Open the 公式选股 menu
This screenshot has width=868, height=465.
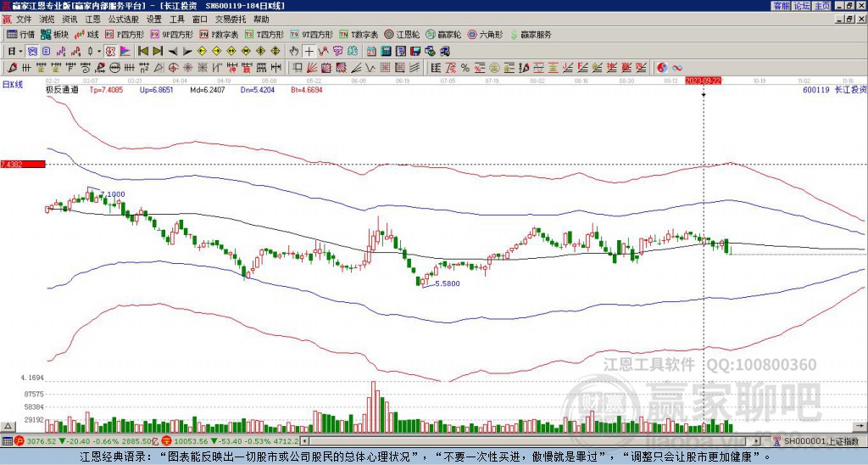124,20
